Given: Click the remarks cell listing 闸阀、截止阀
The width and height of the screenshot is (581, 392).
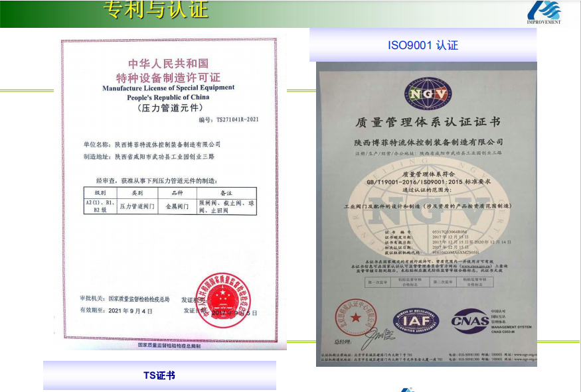Looking at the screenshot, I should 226,206.
